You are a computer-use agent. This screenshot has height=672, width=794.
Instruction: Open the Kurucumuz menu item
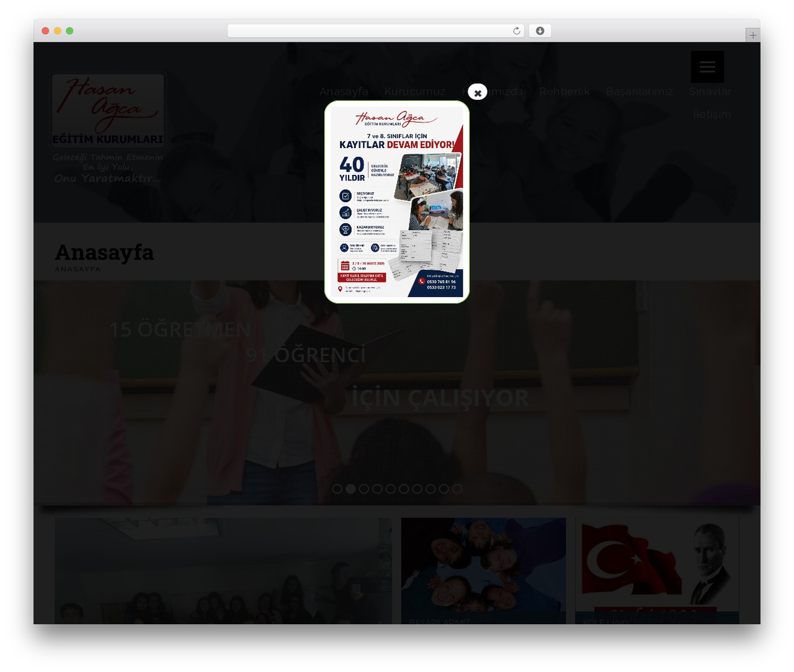pos(414,92)
